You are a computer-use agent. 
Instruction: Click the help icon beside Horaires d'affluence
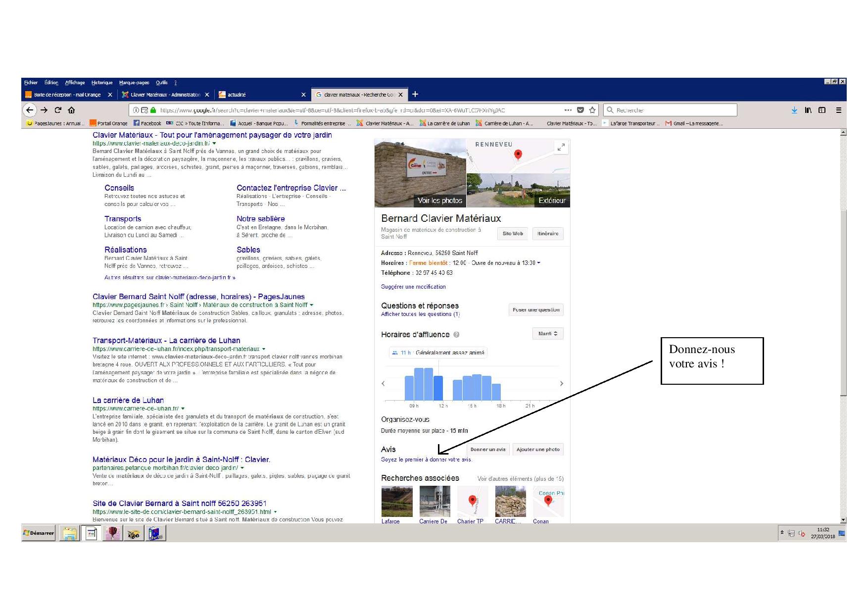(456, 334)
